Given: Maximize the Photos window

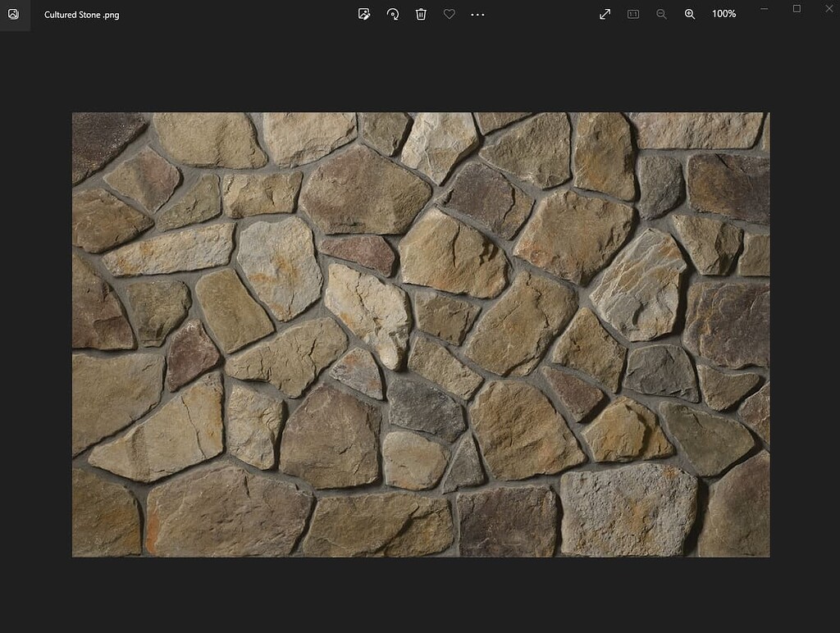Looking at the screenshot, I should tap(796, 9).
